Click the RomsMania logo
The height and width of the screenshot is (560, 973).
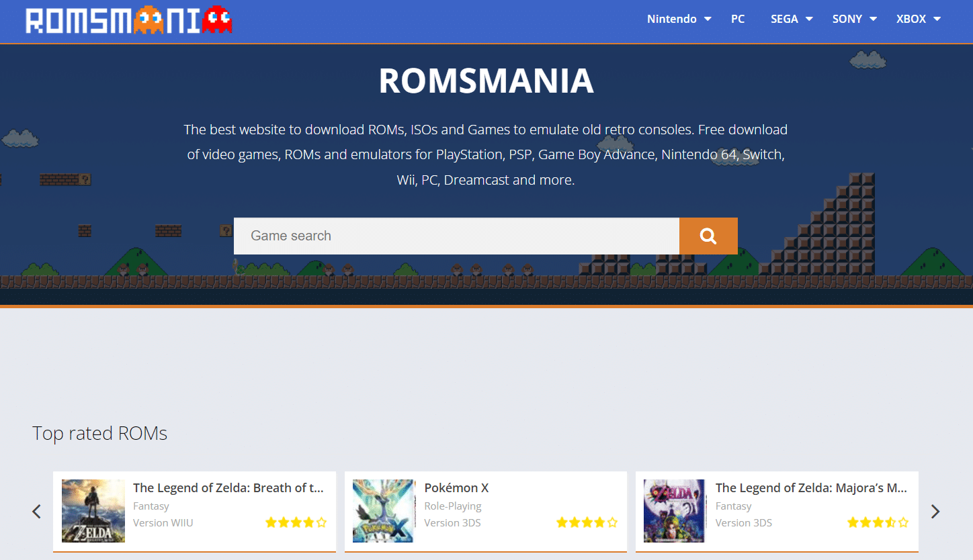coord(129,19)
